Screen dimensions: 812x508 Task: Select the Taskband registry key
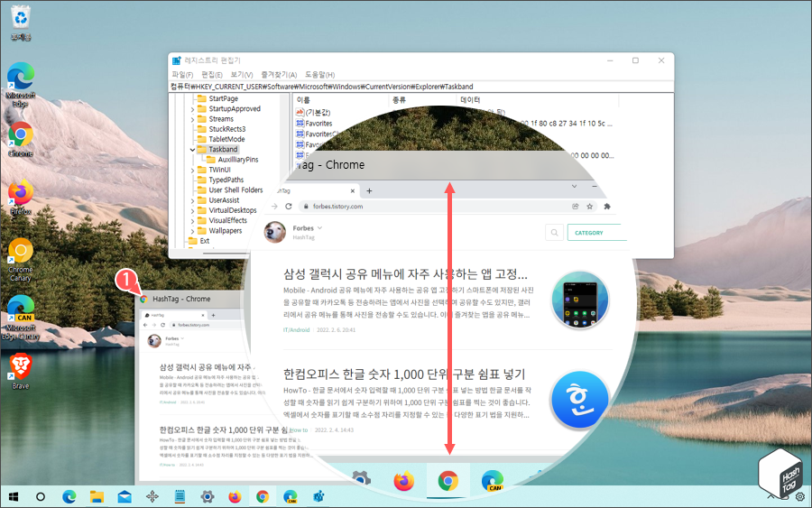coord(223,149)
